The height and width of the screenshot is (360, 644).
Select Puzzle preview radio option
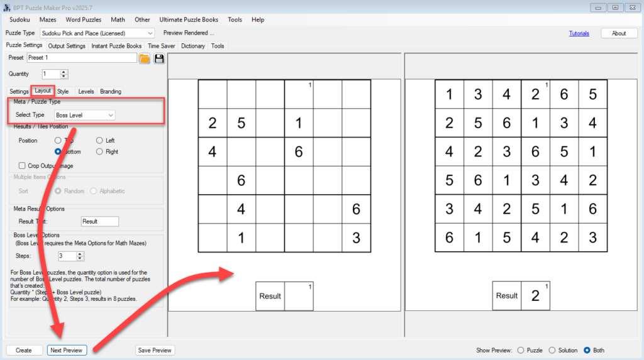click(x=520, y=350)
